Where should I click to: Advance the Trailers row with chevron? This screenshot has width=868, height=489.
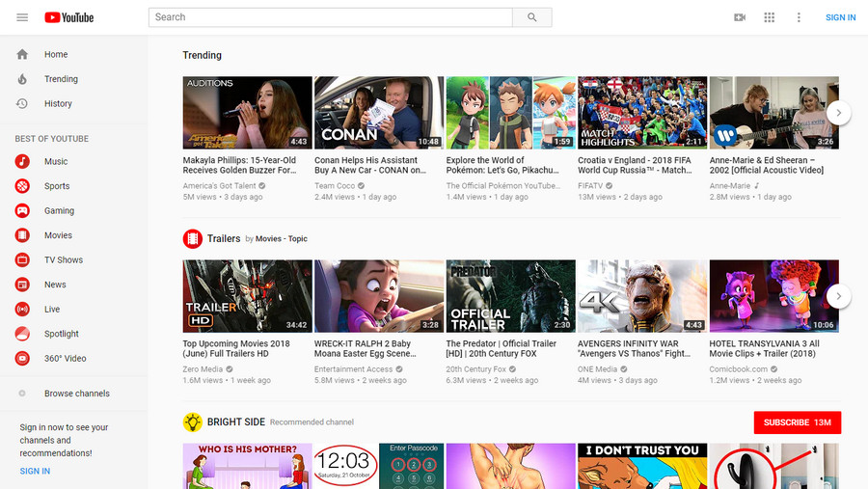point(839,296)
